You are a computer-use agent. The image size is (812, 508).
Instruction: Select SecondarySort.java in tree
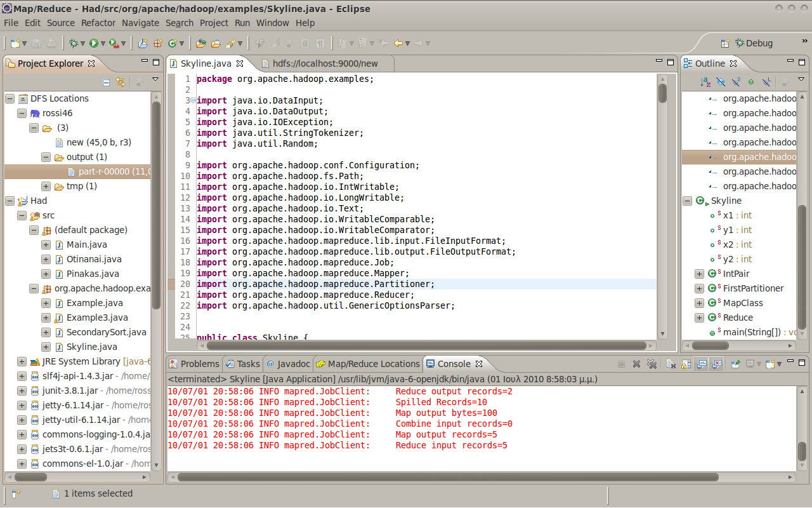tap(106, 332)
